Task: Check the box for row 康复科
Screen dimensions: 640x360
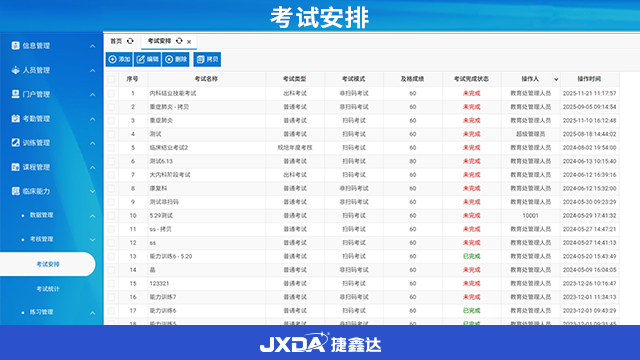Action: tap(111, 189)
